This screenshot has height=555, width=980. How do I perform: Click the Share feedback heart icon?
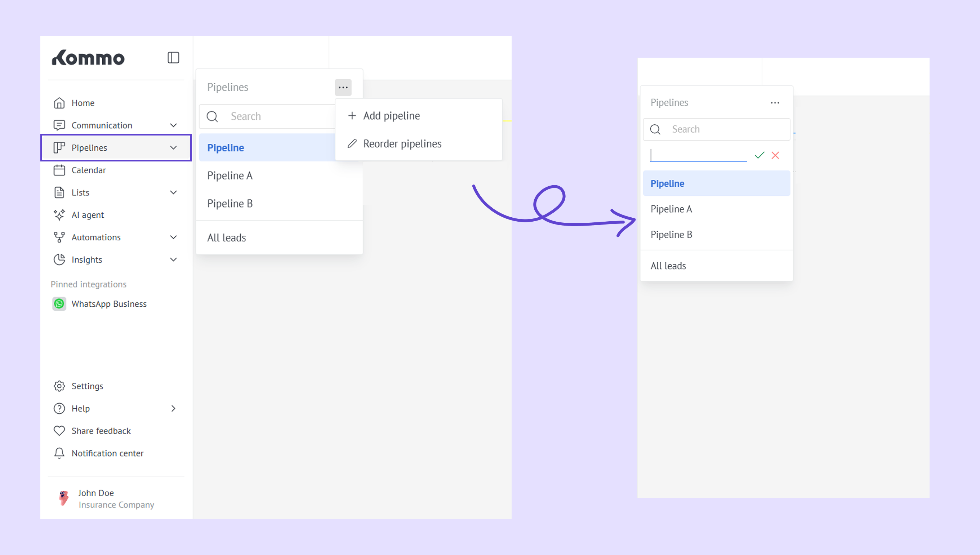[59, 431]
